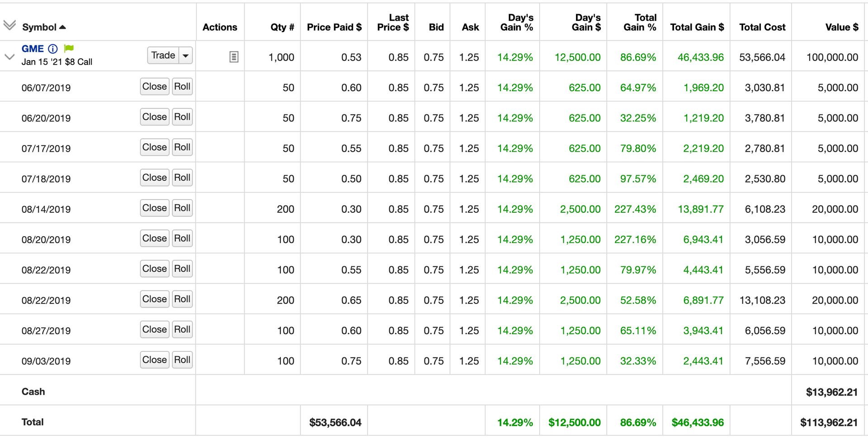
Task: Open the Trade dropdown arrow
Action: [185, 56]
